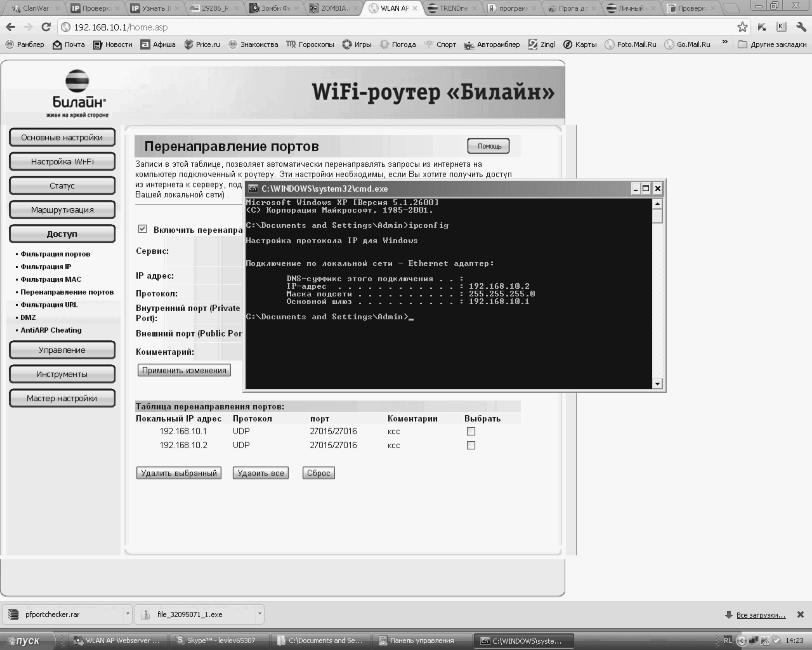Open the Управление menu
The image size is (812, 650).
(62, 350)
